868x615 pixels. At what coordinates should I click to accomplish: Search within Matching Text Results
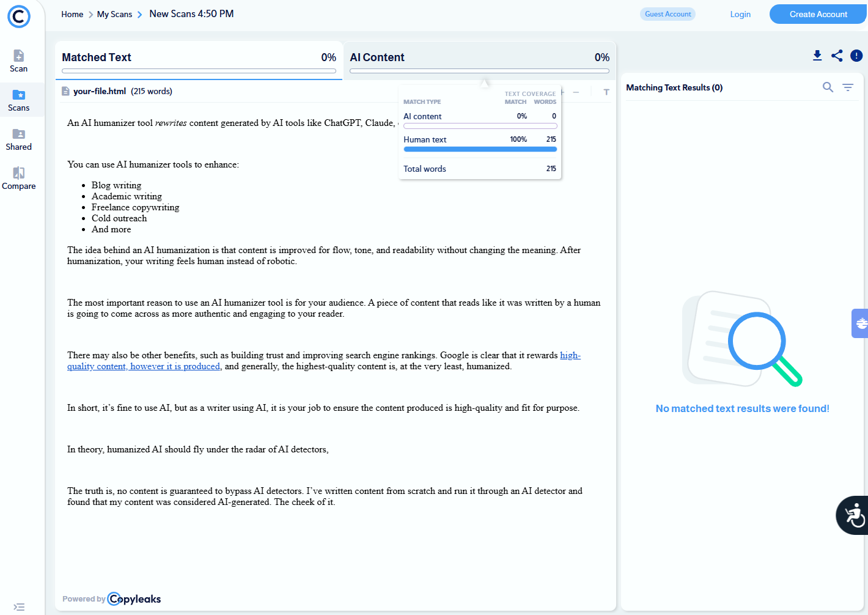tap(828, 87)
